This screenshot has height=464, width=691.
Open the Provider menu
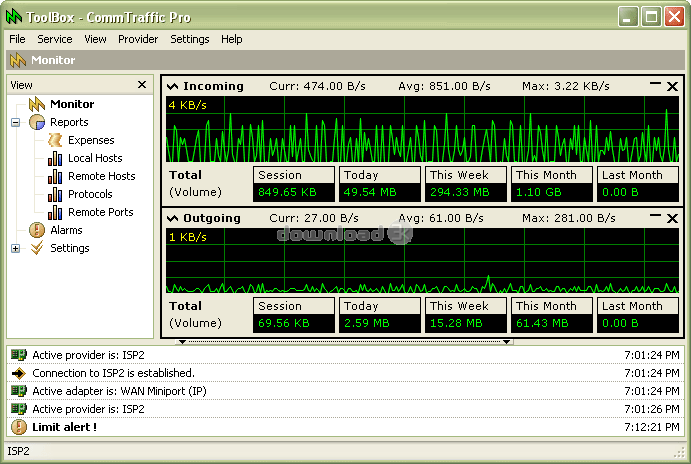[138, 39]
